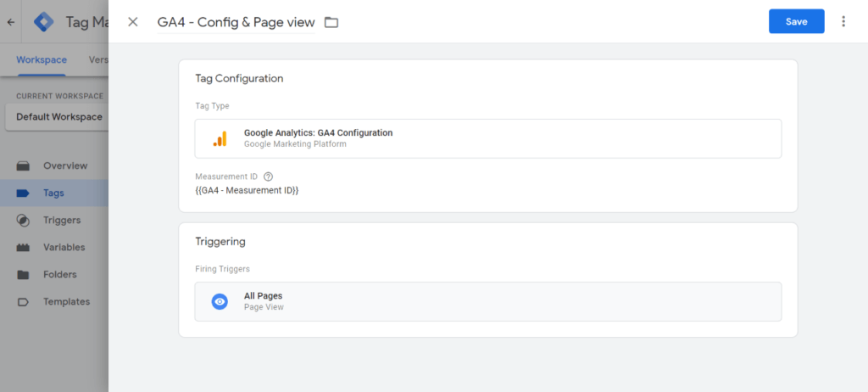Viewport: 868px width, 392px height.
Task: Open Templates in the sidebar
Action: [54, 301]
